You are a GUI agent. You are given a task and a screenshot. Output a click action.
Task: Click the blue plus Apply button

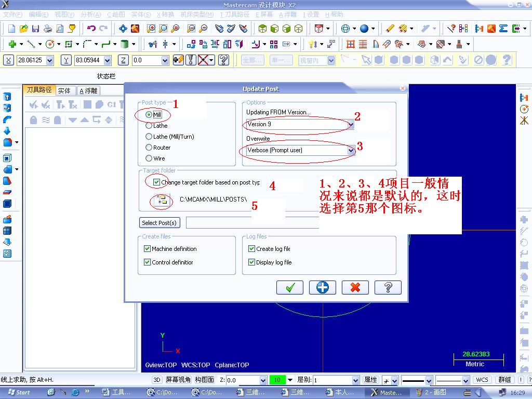(x=322, y=288)
